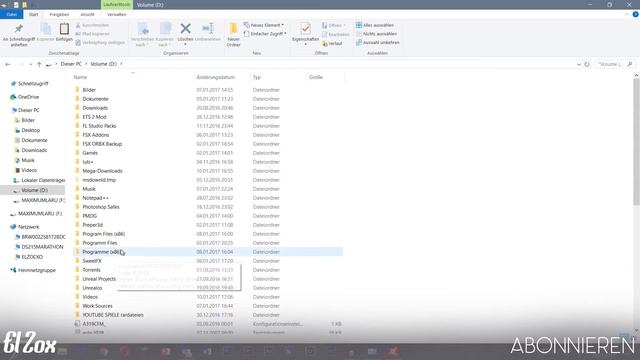The image size is (640, 360).
Task: Click the Kopieren nach icon
Action: pyautogui.click(x=165, y=35)
